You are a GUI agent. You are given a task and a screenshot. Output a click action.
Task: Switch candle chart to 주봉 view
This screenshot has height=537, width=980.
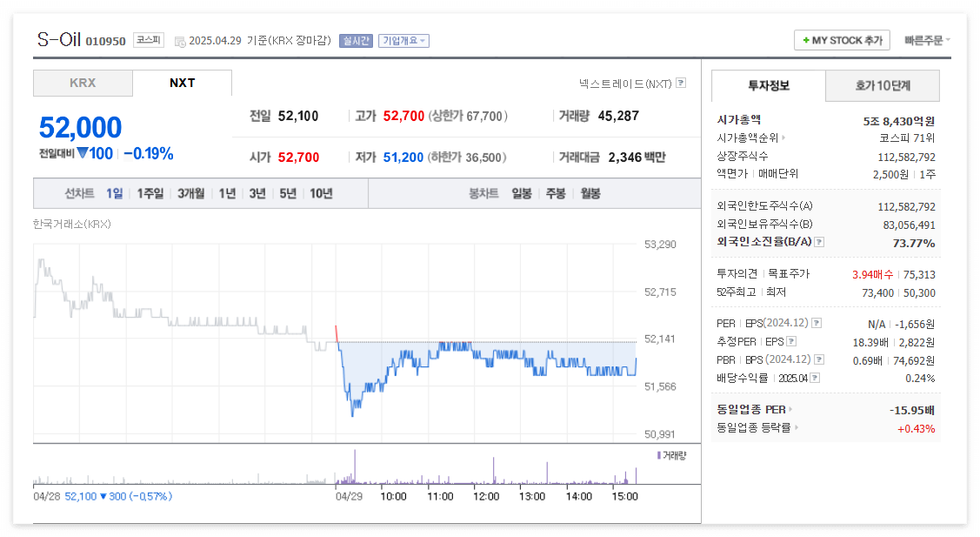[x=555, y=192]
